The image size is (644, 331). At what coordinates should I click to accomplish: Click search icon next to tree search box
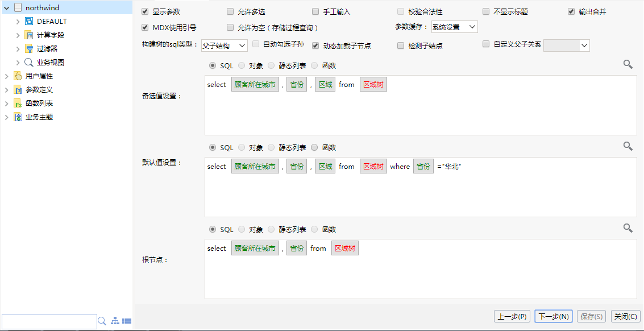coord(102,321)
